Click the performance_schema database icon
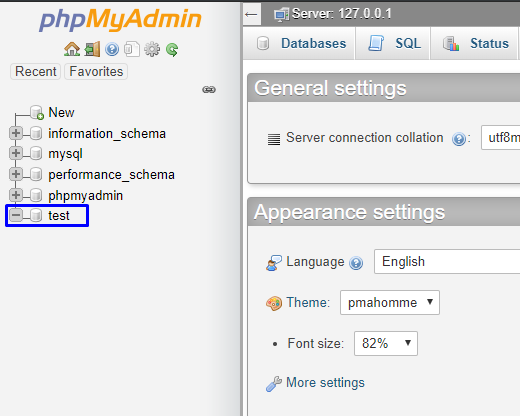This screenshot has width=520, height=416. pyautogui.click(x=36, y=174)
